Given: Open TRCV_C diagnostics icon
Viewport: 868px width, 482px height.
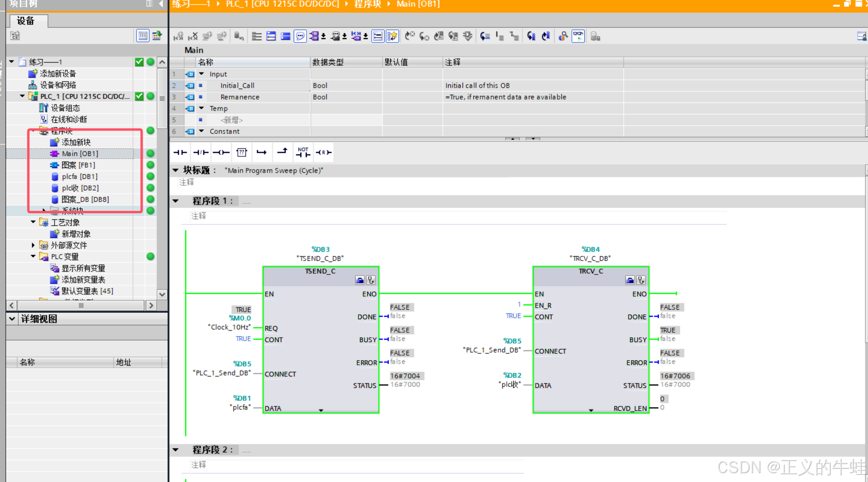Looking at the screenshot, I should (x=641, y=280).
